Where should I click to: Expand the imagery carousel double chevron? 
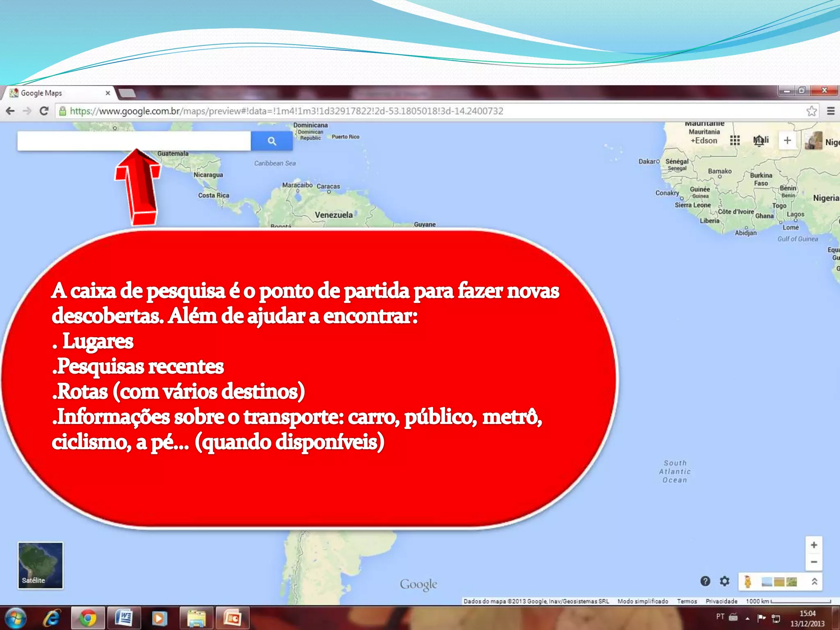[x=814, y=582]
